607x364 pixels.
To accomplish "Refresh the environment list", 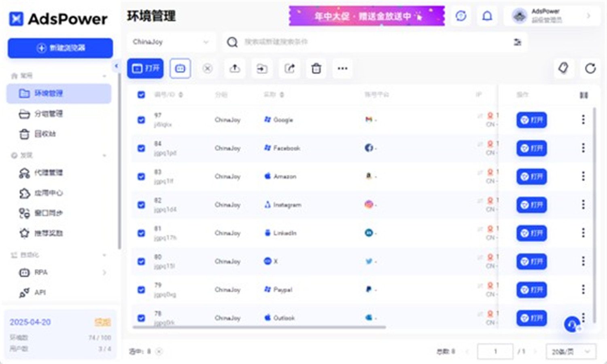I will pos(590,68).
